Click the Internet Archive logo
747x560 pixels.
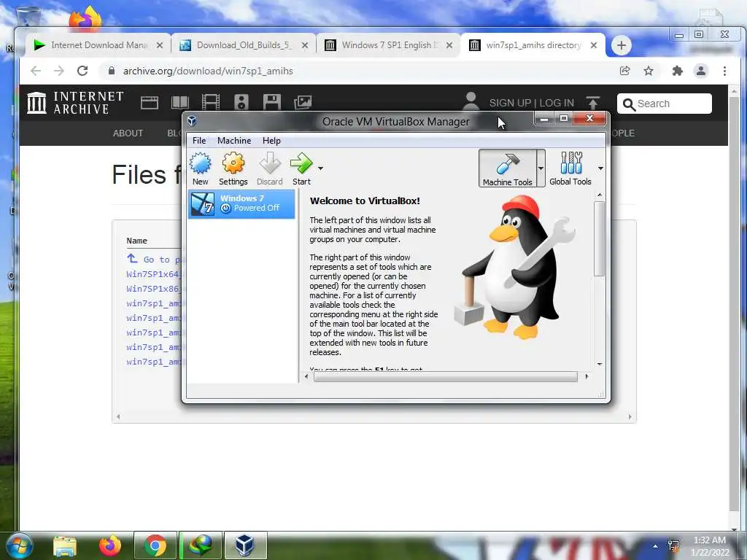tap(75, 103)
